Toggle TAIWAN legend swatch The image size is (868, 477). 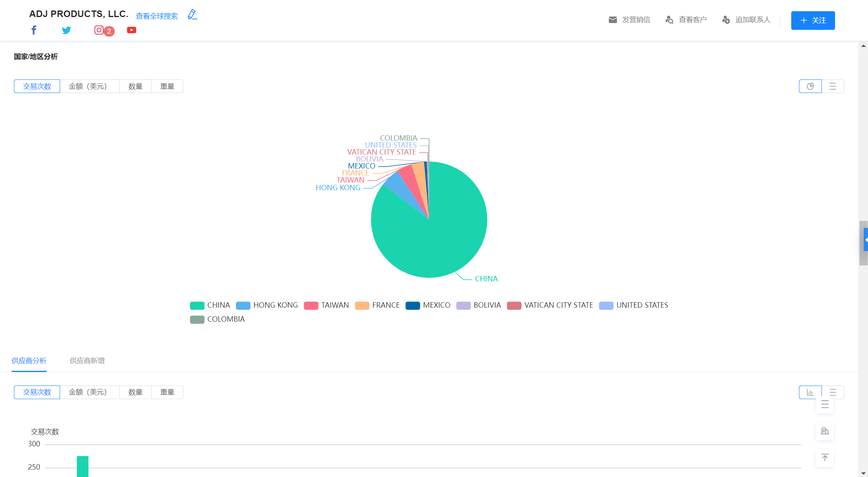click(x=311, y=305)
